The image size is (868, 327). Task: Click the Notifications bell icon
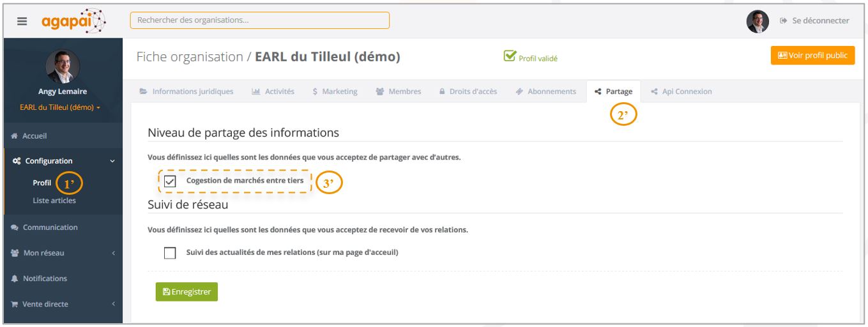click(15, 278)
